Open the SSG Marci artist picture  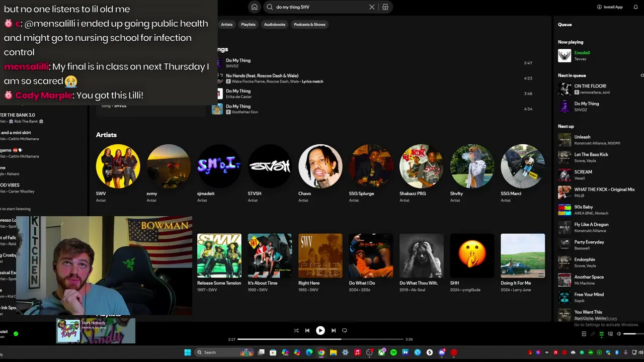click(x=523, y=166)
